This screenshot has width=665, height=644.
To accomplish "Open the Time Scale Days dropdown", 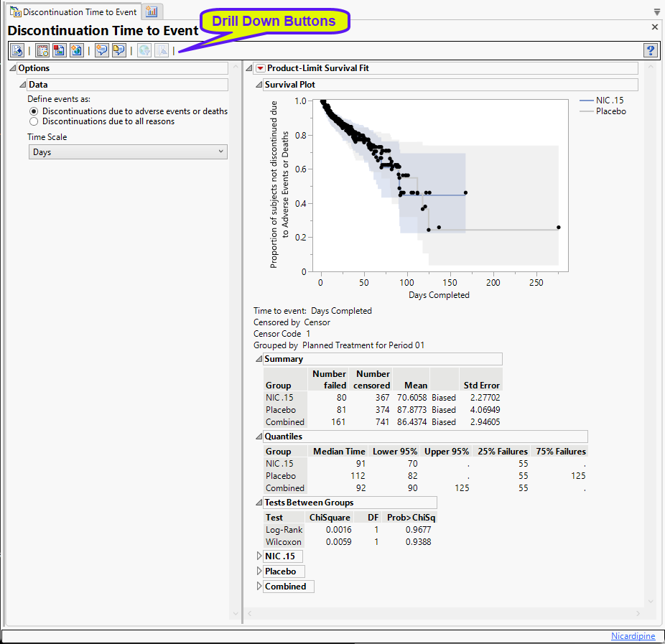I will point(127,152).
